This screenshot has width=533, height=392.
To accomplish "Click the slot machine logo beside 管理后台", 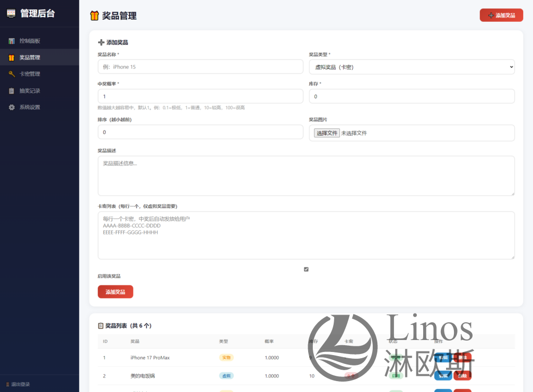I will [11, 13].
